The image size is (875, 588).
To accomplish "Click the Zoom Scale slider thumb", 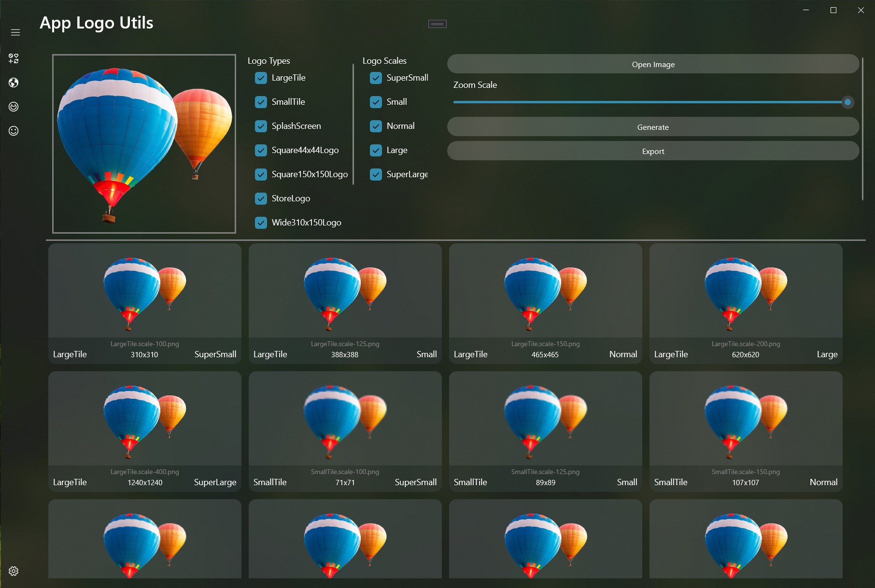I will (847, 102).
